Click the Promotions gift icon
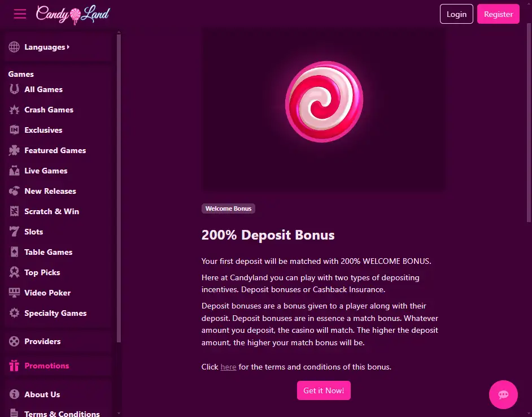Viewport: 532px width, 417px height. pyautogui.click(x=14, y=366)
